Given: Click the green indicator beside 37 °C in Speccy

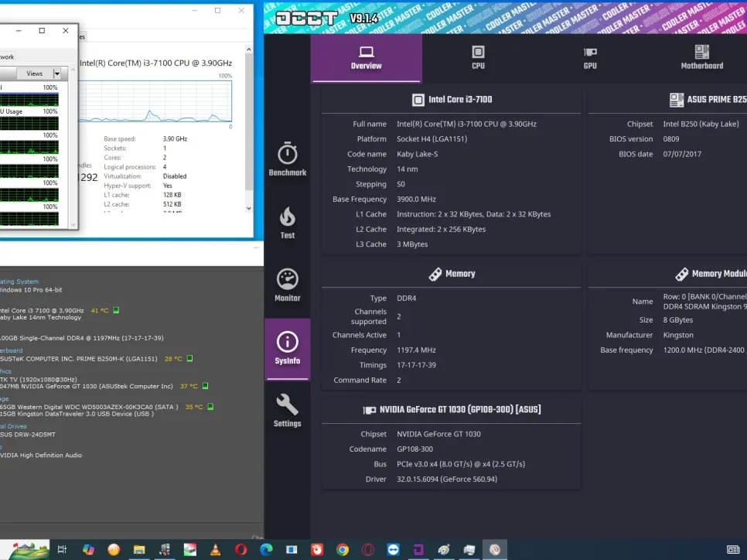Looking at the screenshot, I should (206, 386).
